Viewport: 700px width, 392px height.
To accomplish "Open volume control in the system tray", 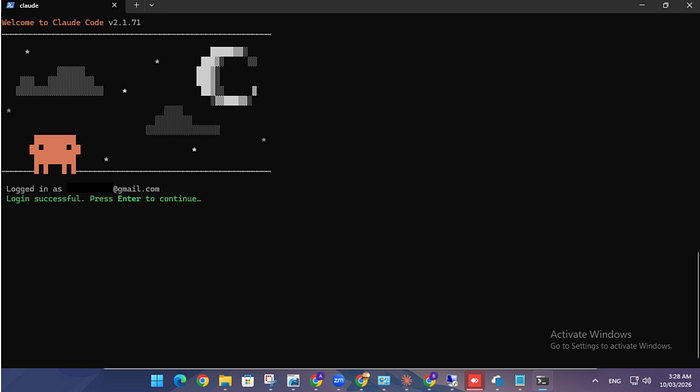I will [646, 380].
